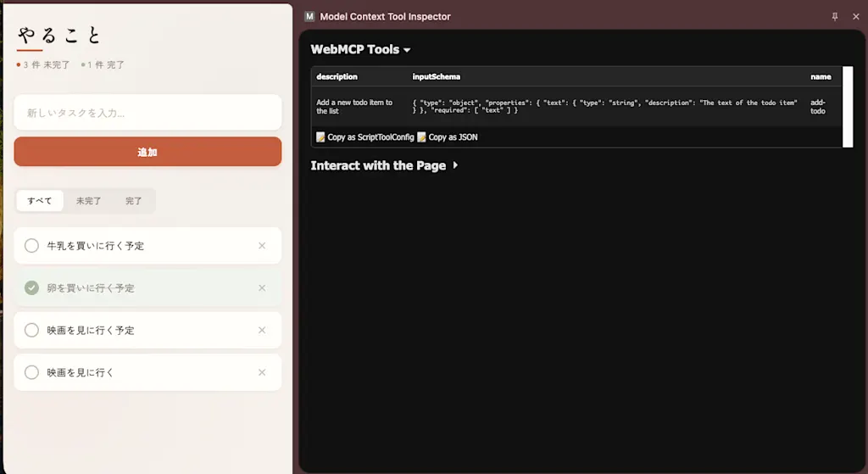Click the M extension logo icon

[309, 17]
